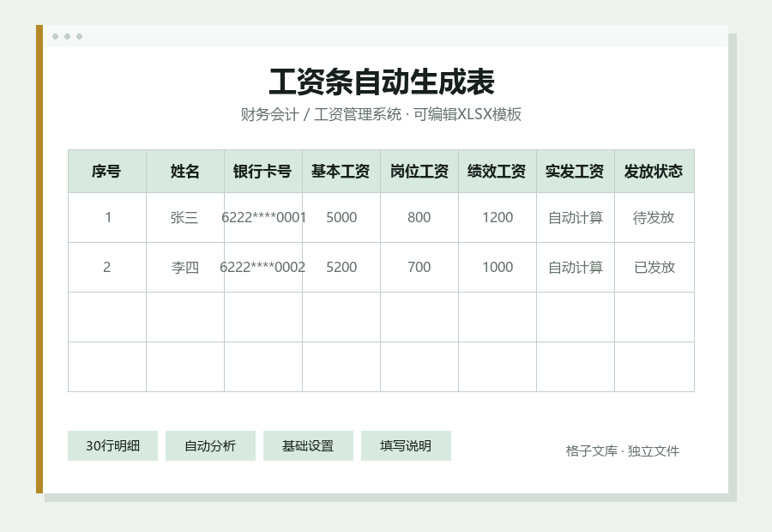Viewport: 772px width, 532px height.
Task: Click the 岗位工资 header cell
Action: [419, 172]
